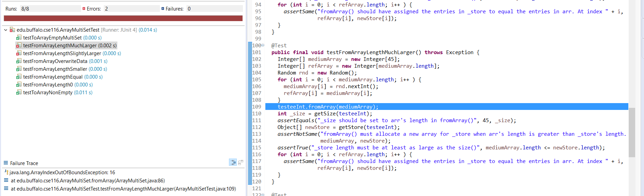Screen dimensions: 644x196
Task: Click the testFromArrayOverwriteData test icon
Action: tap(19, 61)
